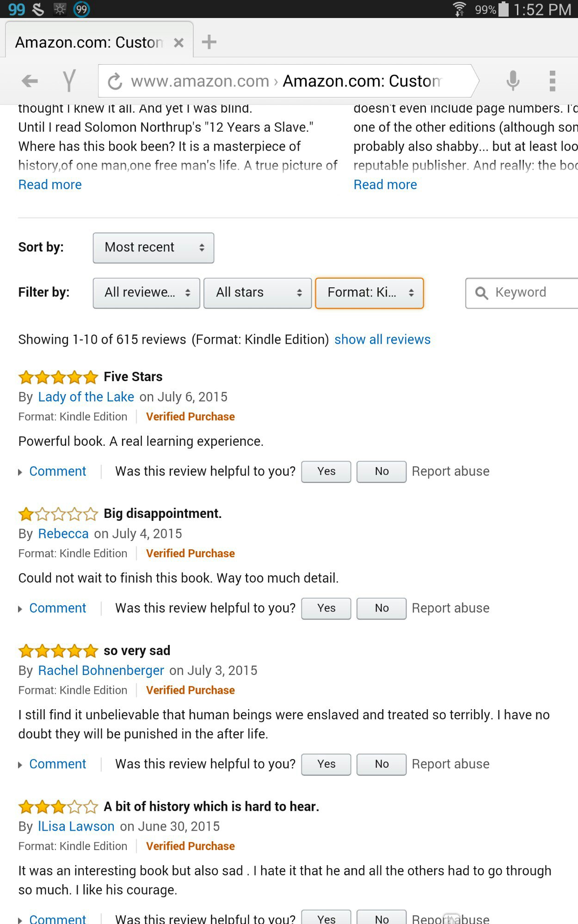Open the three-dot overflow menu

[552, 81]
